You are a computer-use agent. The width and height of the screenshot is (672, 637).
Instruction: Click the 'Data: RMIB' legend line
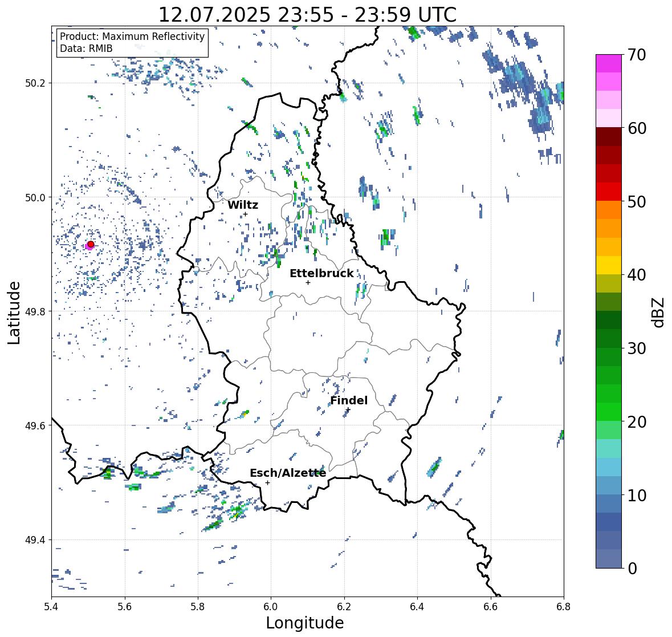click(86, 48)
